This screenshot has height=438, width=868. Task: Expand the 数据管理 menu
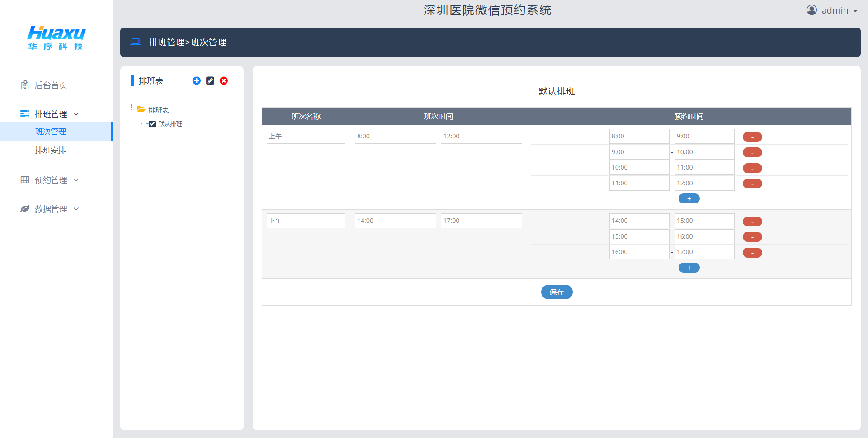point(51,209)
